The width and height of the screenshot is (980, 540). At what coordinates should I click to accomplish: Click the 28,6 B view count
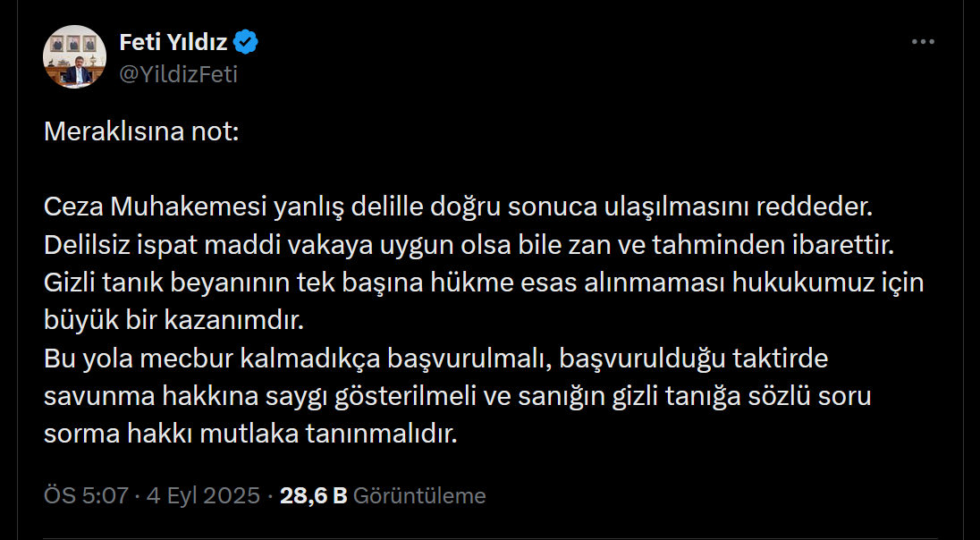(x=313, y=496)
